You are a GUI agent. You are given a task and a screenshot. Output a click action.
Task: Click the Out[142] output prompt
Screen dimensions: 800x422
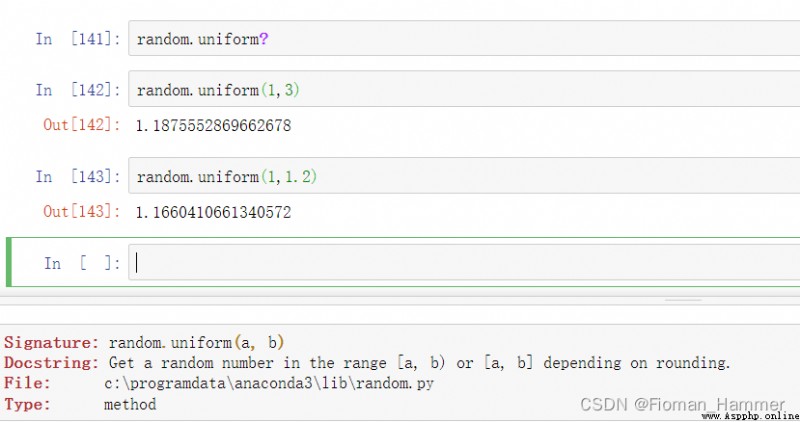pos(81,125)
